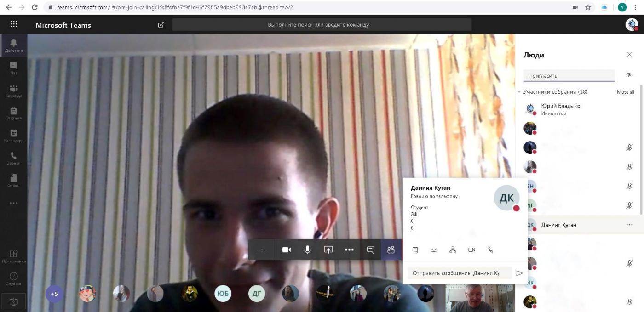Image resolution: width=644 pixels, height=312 pixels.
Task: Copy the meeting join link
Action: pyautogui.click(x=629, y=75)
